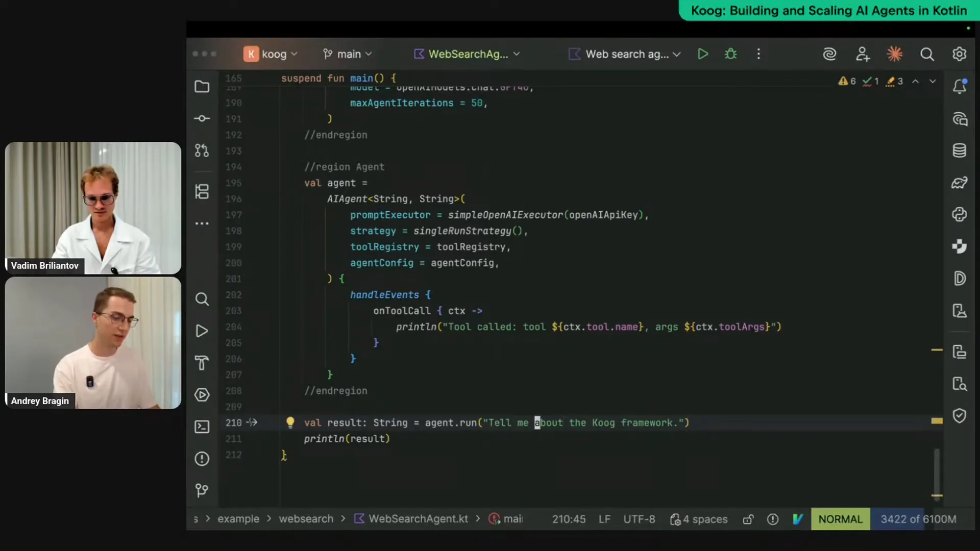The height and width of the screenshot is (551, 980).
Task: Open the Git tool window at sidebar bottom
Action: click(202, 490)
